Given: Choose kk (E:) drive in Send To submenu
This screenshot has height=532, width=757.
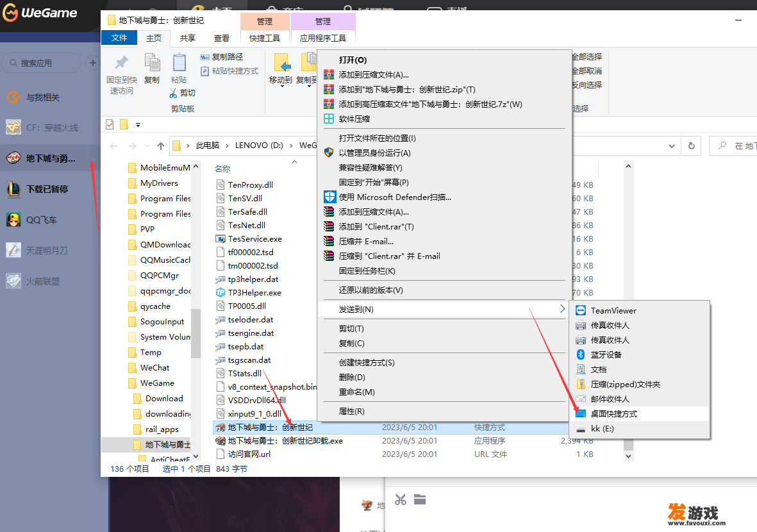Looking at the screenshot, I should 639,429.
